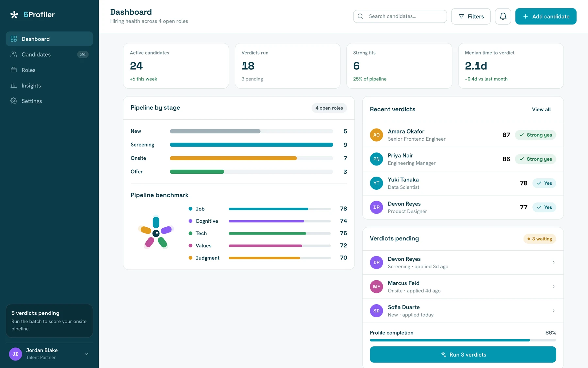Click the New stage bar

[x=252, y=131]
